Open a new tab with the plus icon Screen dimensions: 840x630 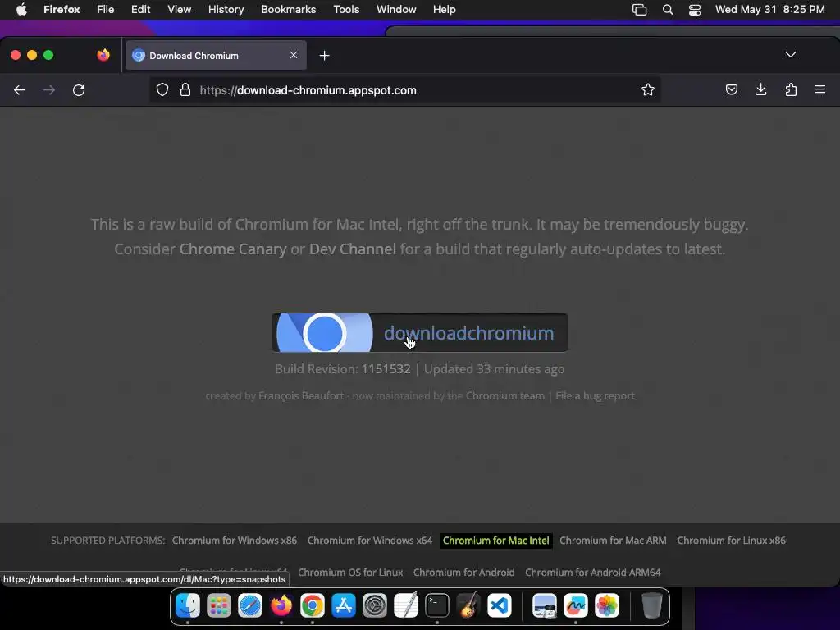point(324,56)
